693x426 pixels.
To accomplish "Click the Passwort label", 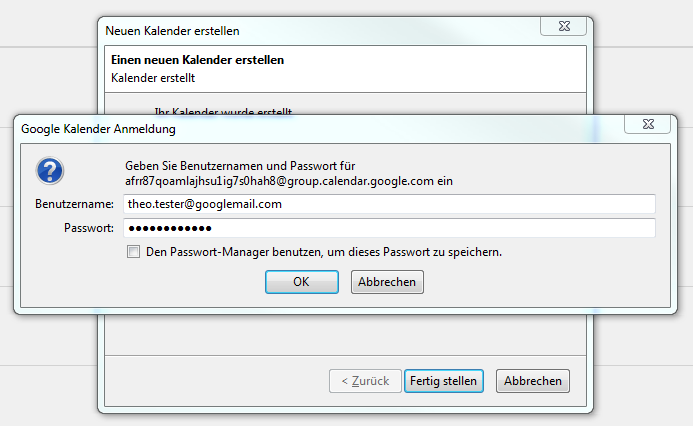I will tap(89, 228).
